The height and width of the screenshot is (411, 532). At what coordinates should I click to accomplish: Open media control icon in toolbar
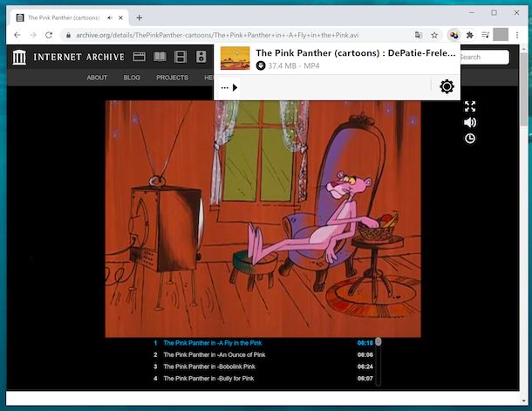click(486, 35)
